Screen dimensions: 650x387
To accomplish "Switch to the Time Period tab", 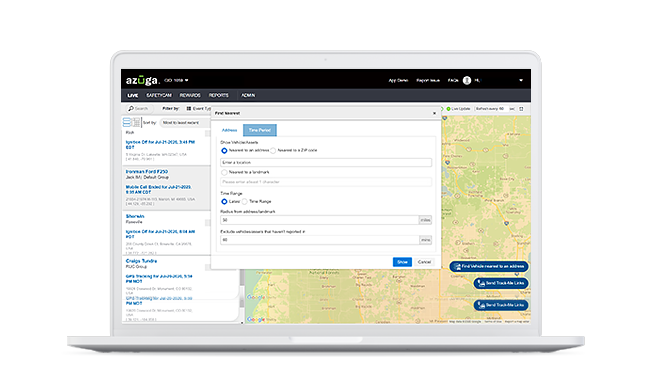I will (x=260, y=130).
